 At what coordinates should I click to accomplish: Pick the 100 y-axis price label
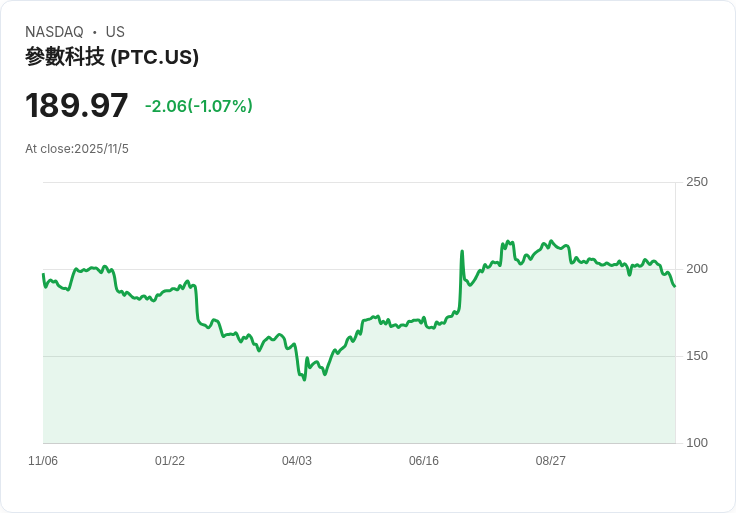point(697,443)
